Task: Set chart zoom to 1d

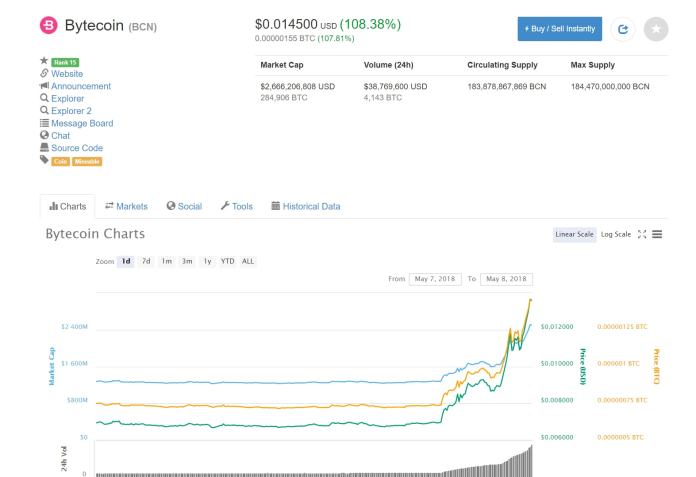Action: pos(126,261)
